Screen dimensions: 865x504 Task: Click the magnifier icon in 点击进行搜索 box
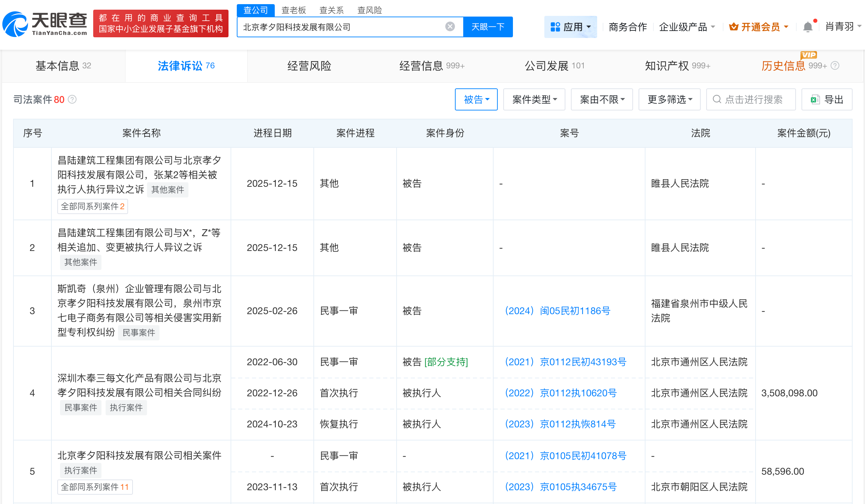pos(717,99)
